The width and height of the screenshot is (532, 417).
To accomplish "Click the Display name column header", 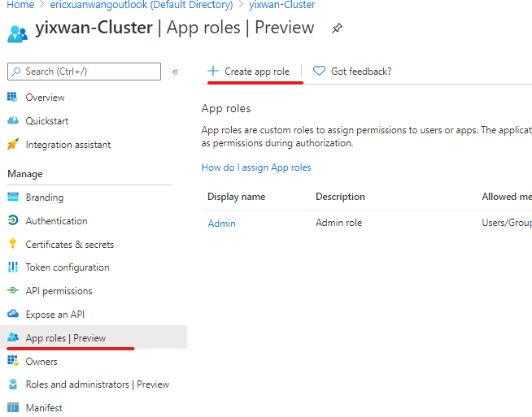I will [x=236, y=197].
